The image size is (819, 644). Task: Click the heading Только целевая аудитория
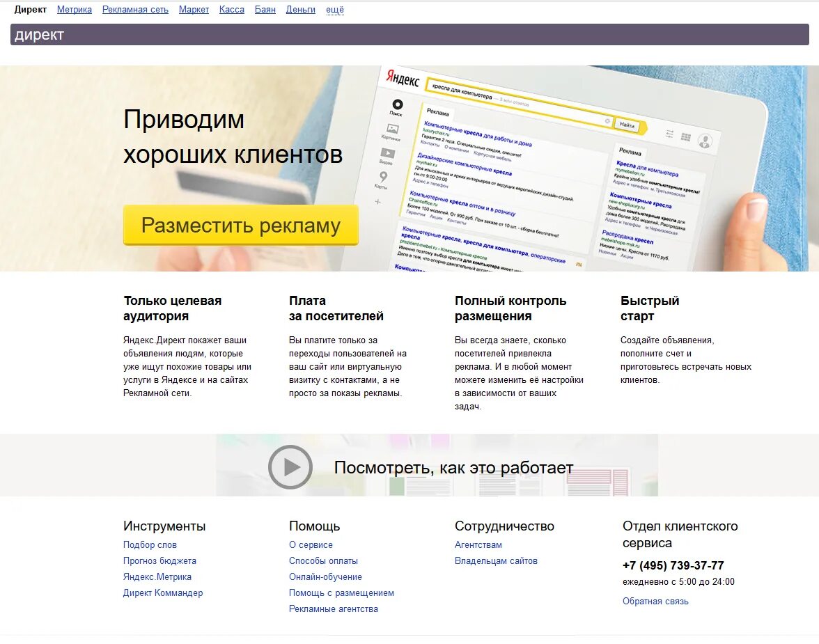coord(173,308)
